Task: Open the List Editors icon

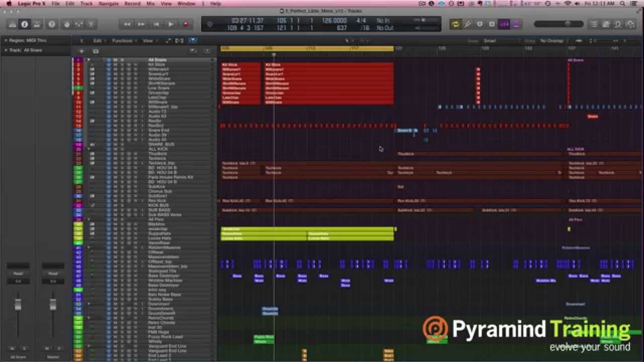Action: pos(594,24)
